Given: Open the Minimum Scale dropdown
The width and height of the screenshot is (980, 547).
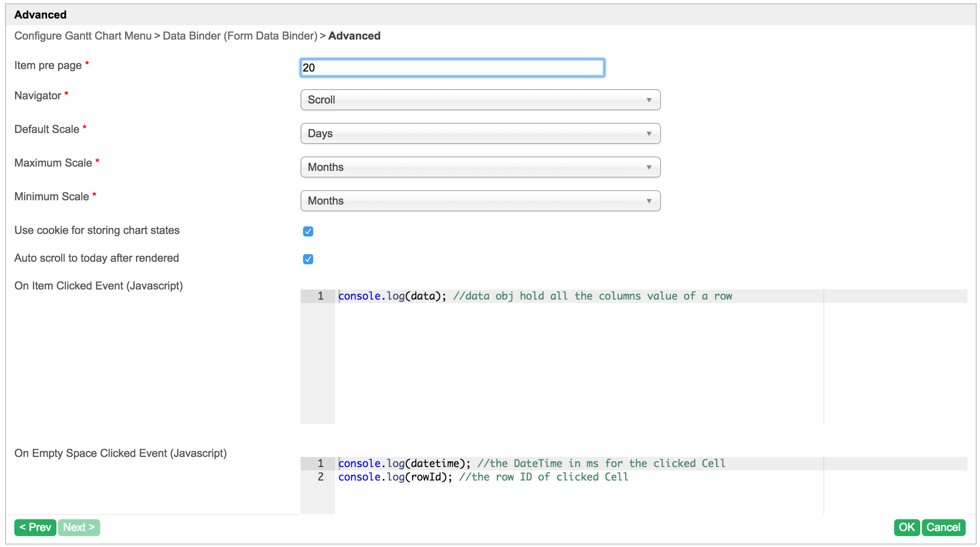Looking at the screenshot, I should (480, 201).
